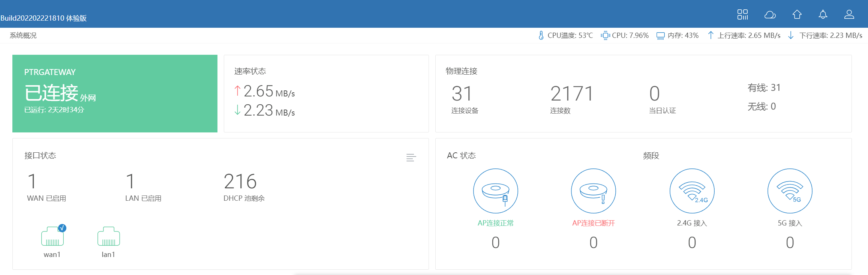Click the 接口状态 card title
Screen dimensions: 868x275
coord(40,156)
